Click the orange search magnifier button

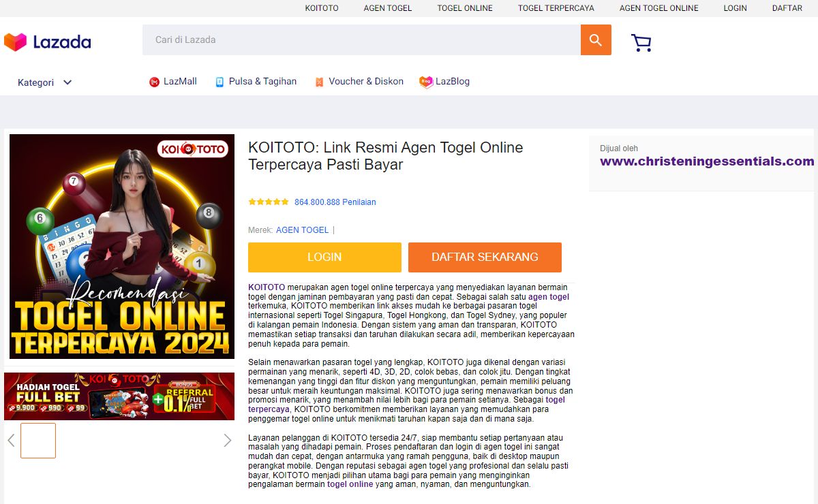click(x=596, y=40)
